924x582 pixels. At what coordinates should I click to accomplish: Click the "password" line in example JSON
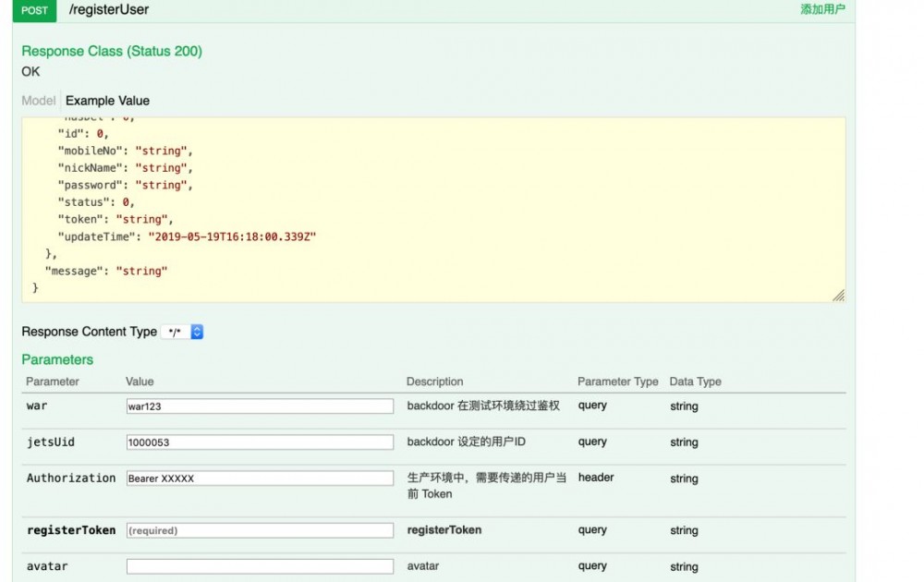coord(125,185)
